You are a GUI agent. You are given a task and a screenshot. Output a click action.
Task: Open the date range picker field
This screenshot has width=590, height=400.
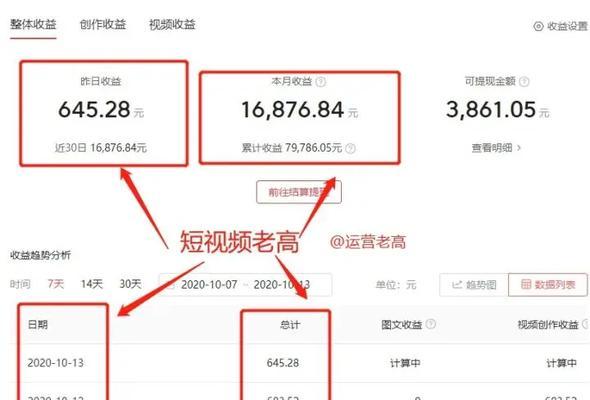(x=245, y=284)
